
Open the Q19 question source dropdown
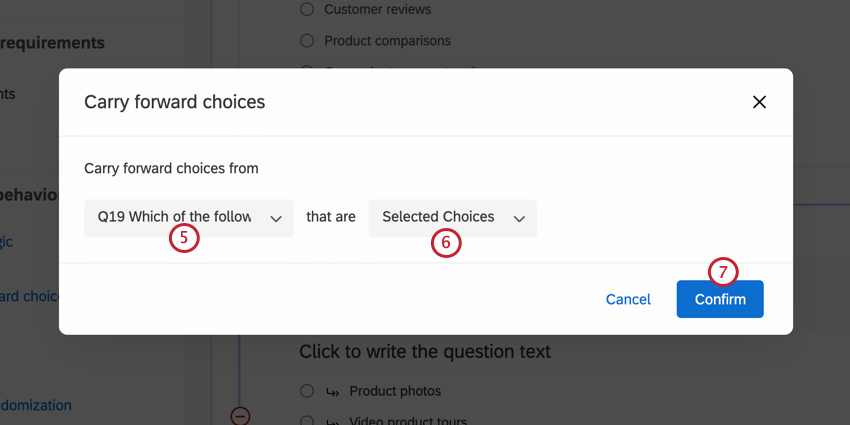pyautogui.click(x=189, y=217)
